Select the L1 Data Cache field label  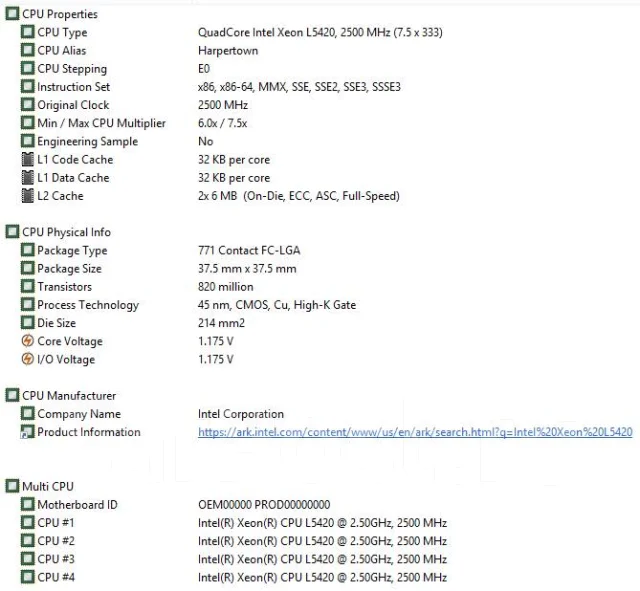(73, 178)
